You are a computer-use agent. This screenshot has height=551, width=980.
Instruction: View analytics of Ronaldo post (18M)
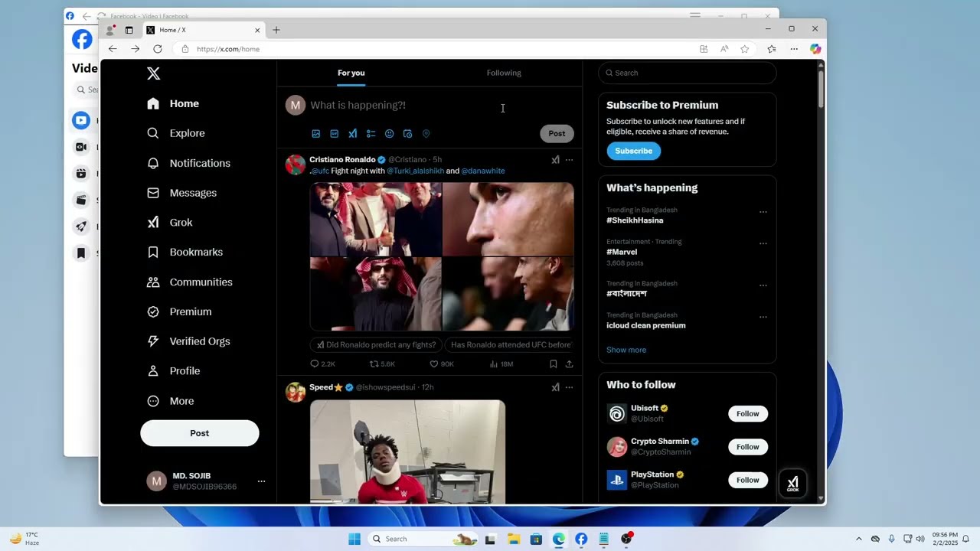point(501,364)
